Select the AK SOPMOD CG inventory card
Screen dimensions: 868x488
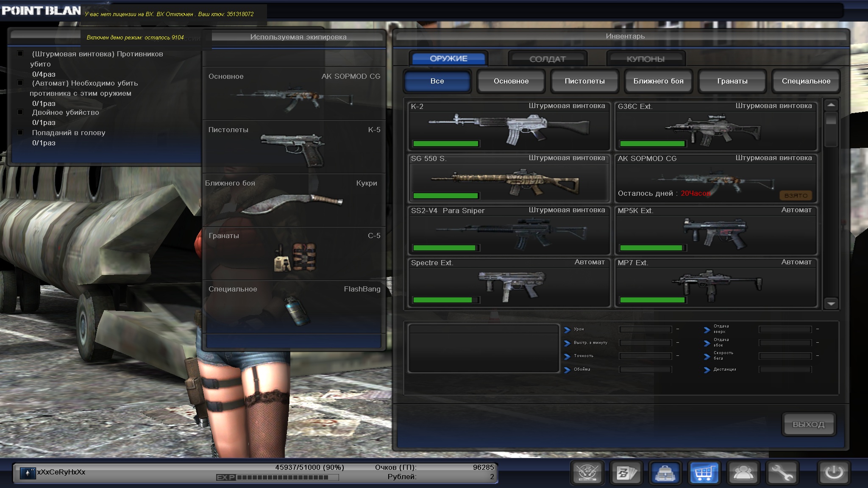(716, 178)
